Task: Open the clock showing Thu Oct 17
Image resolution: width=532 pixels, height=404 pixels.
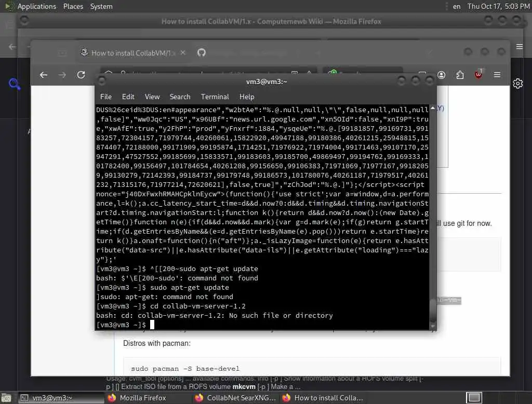Action: (x=498, y=6)
